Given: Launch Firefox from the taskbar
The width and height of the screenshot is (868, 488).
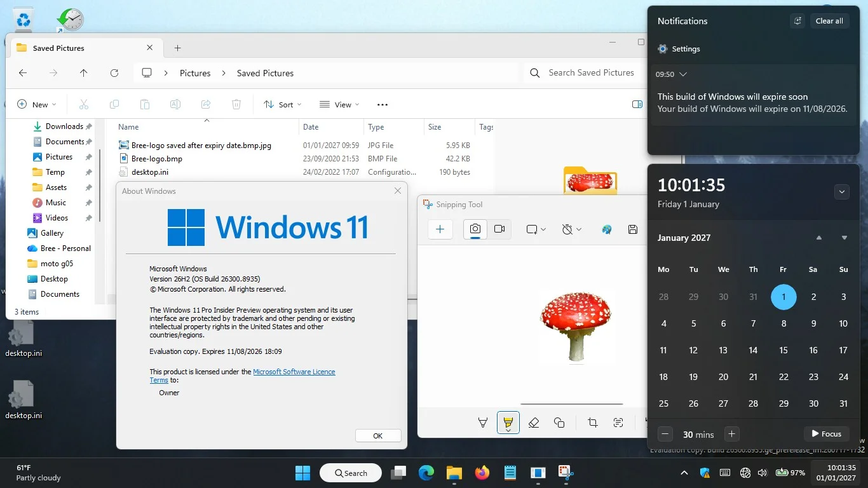Looking at the screenshot, I should point(482,473).
